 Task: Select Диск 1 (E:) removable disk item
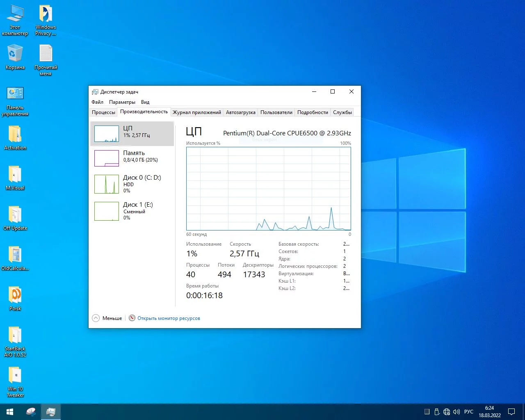coord(132,211)
